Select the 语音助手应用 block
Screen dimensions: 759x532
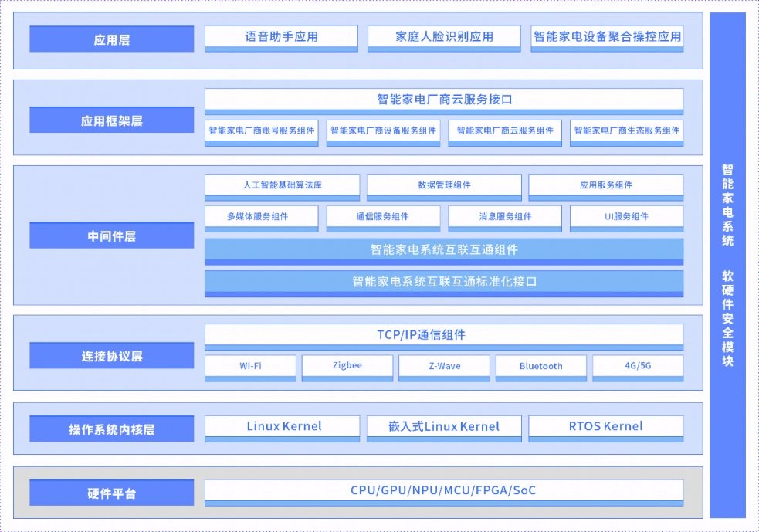pyautogui.click(x=280, y=36)
